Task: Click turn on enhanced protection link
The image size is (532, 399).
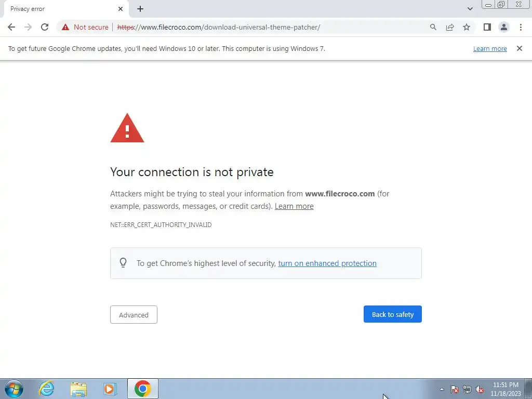Action: [327, 263]
